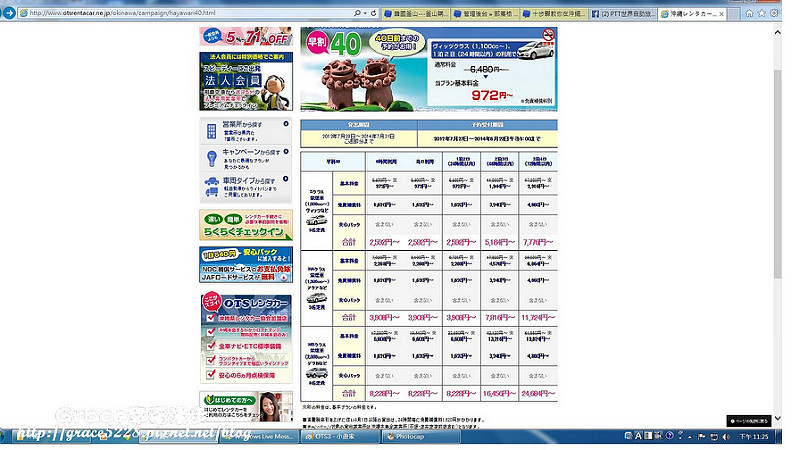Click the 1,500cc class car image
The image size is (800, 450).
(x=316, y=297)
